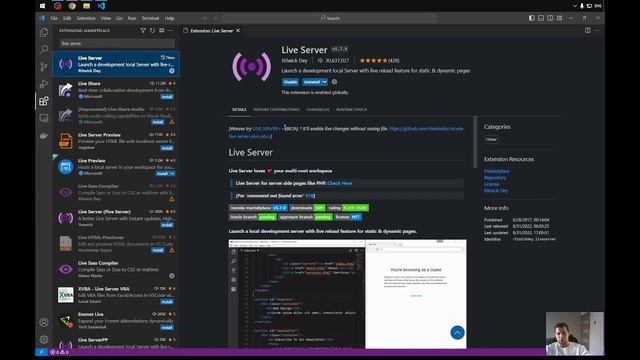
Task: Click the scroll-to-top round arrow button
Action: 457,333
